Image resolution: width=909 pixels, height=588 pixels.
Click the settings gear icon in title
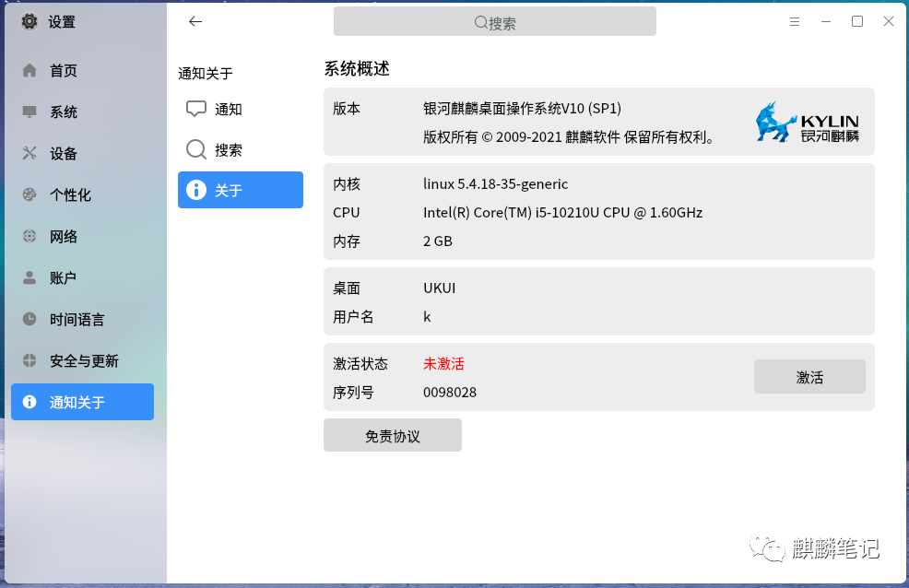click(x=30, y=21)
